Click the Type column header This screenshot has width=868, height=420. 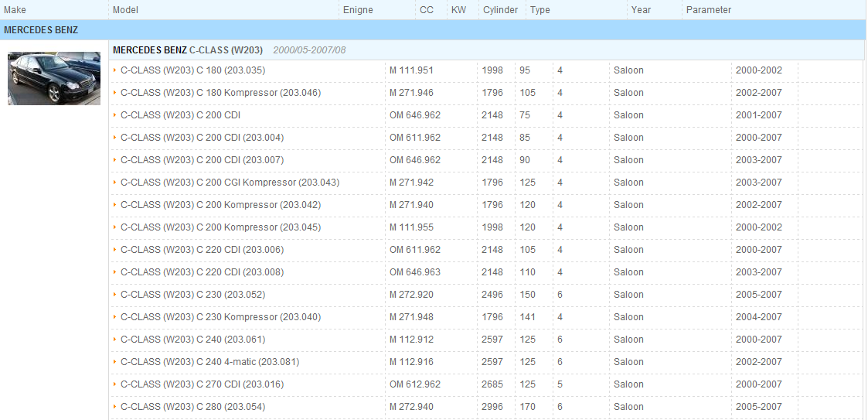540,10
